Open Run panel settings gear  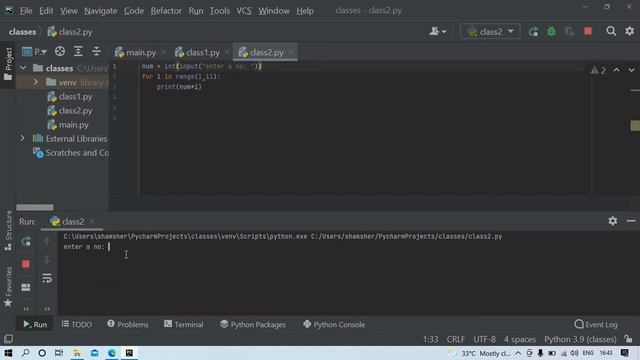(613, 221)
